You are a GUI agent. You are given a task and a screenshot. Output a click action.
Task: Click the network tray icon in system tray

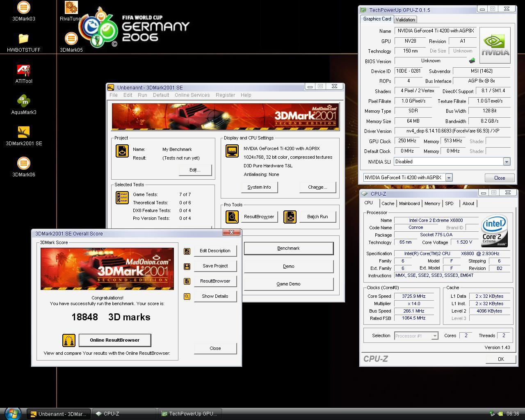(x=492, y=414)
